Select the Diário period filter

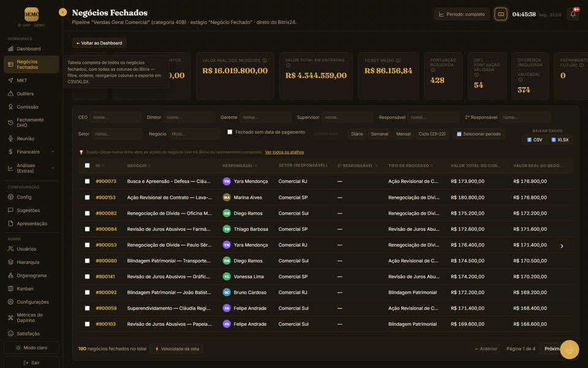(357, 134)
